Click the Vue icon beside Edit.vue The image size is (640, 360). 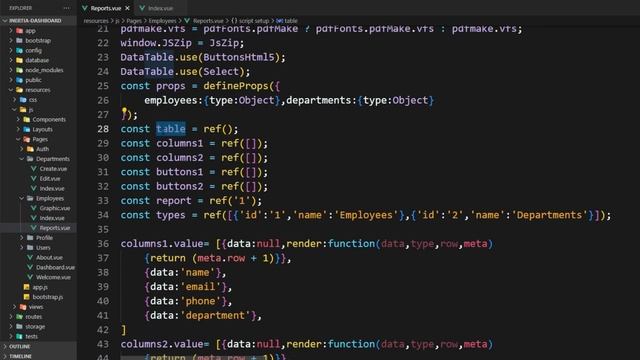34,178
